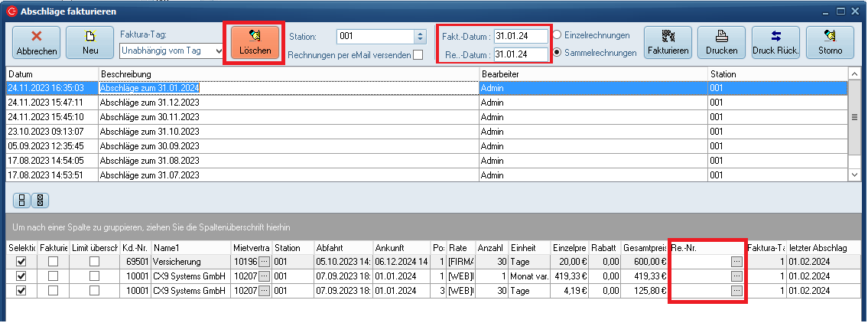868x323 pixels.
Task: Click the collapse all rows icon
Action: 39,201
